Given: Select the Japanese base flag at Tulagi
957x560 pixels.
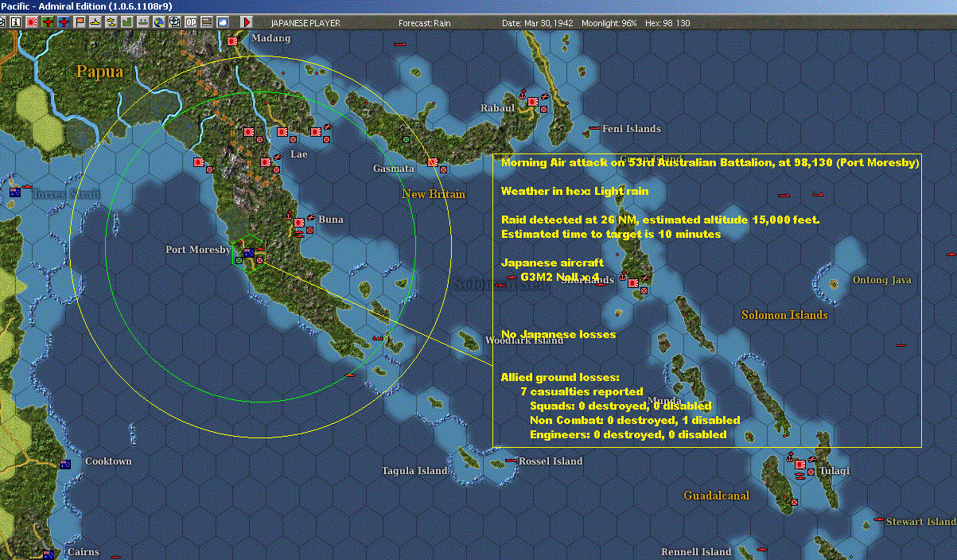Looking at the screenshot, I should (x=800, y=465).
